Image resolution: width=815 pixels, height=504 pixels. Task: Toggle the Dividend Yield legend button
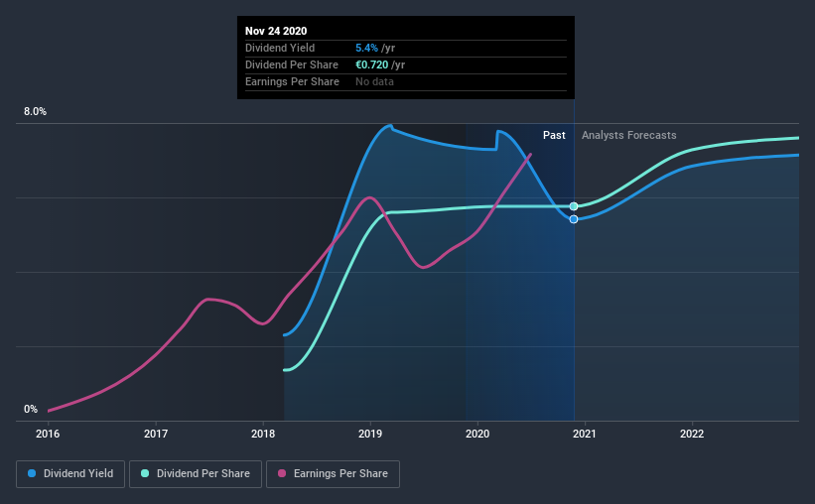coord(70,474)
